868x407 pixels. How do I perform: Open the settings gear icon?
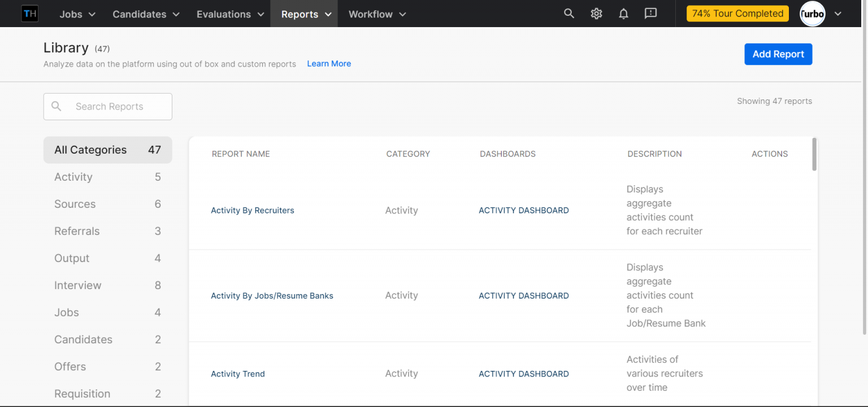[x=596, y=14]
